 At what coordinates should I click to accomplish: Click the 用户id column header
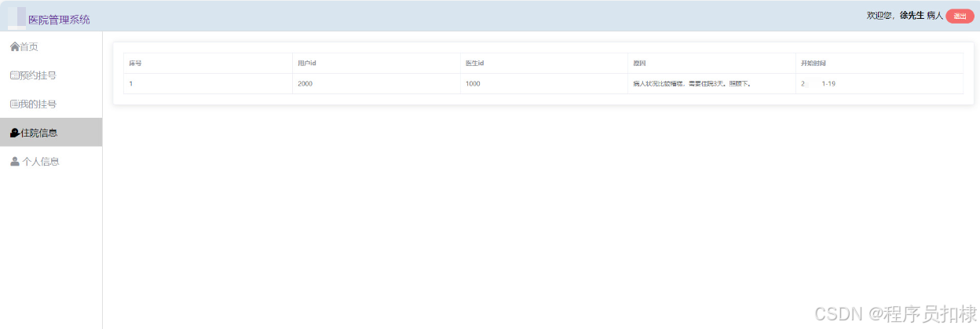tap(376, 63)
